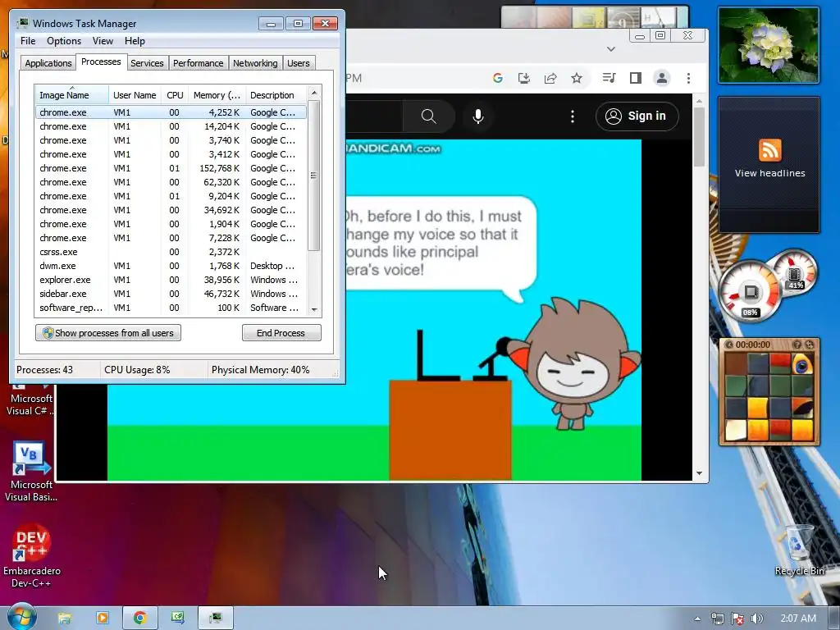
Task: Open the File menu in Task Manager
Action: click(28, 41)
